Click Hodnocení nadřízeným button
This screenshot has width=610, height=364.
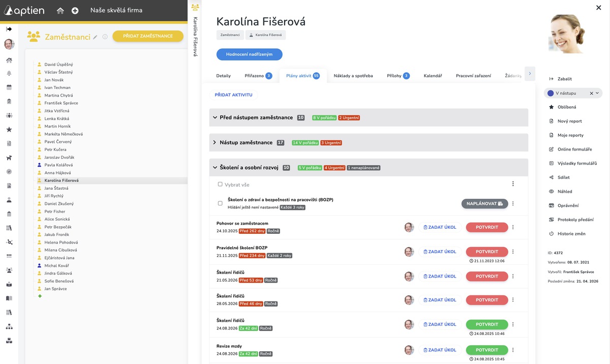click(249, 54)
